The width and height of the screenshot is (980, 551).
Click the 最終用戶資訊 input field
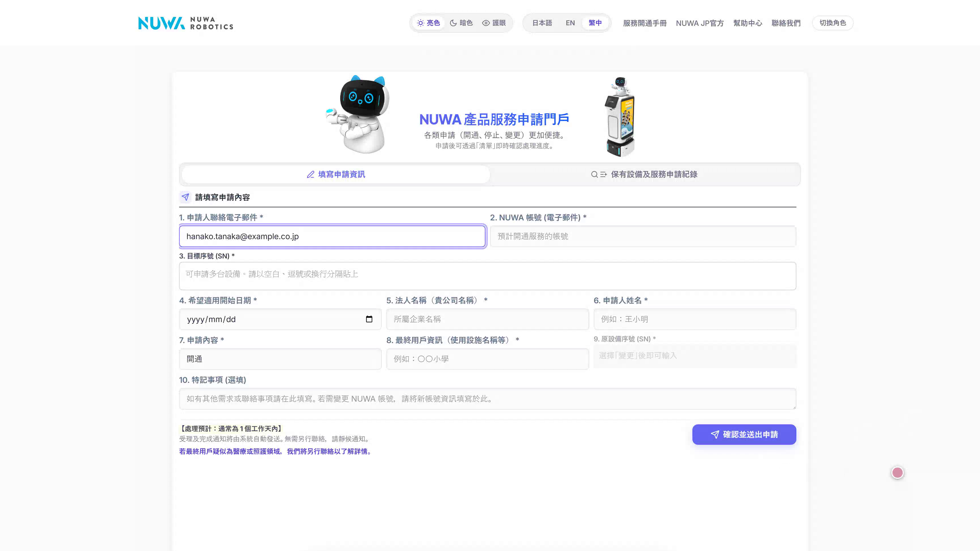pyautogui.click(x=487, y=359)
